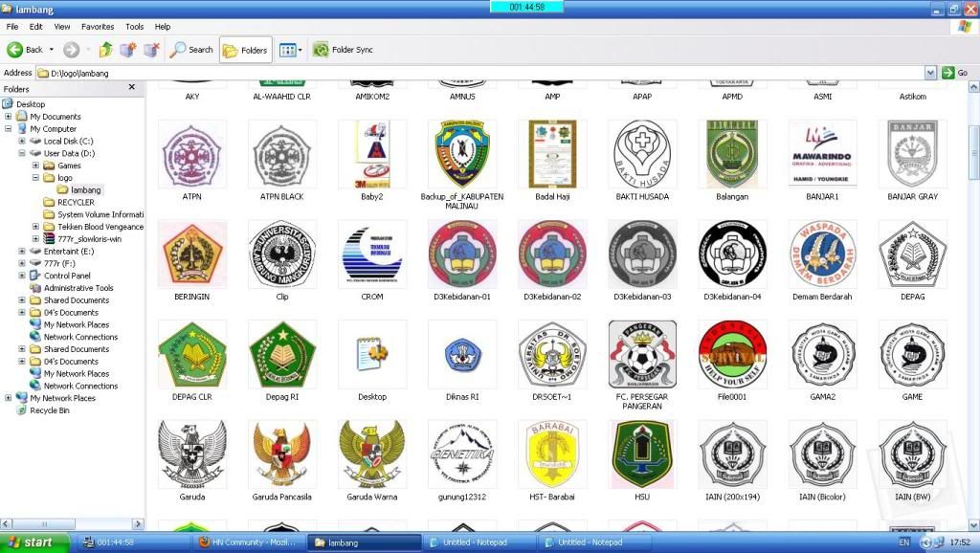Select the File0001 thumbnail
The width and height of the screenshot is (980, 553).
[732, 354]
